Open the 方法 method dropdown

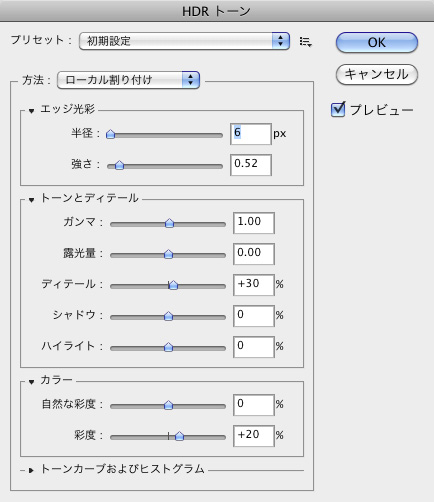pyautogui.click(x=128, y=80)
